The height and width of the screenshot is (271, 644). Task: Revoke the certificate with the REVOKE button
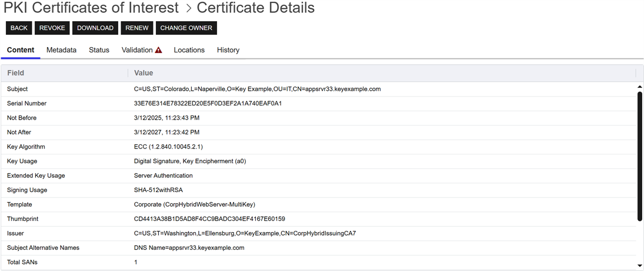[x=52, y=28]
